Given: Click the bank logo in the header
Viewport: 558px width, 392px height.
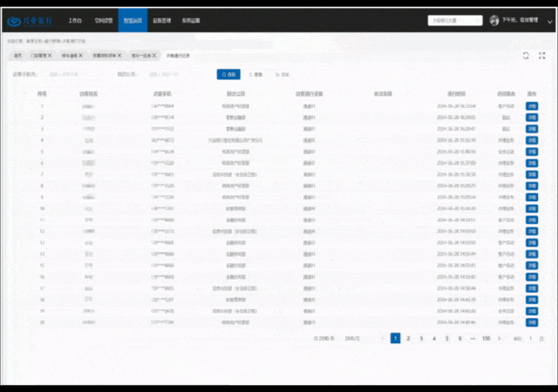Looking at the screenshot, I should point(31,20).
